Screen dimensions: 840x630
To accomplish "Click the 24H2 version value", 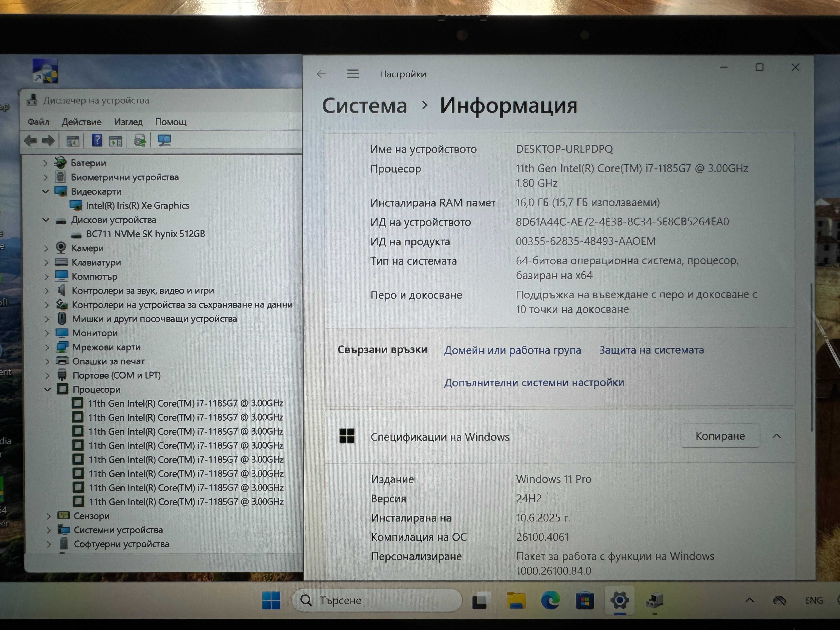I will click(x=529, y=499).
